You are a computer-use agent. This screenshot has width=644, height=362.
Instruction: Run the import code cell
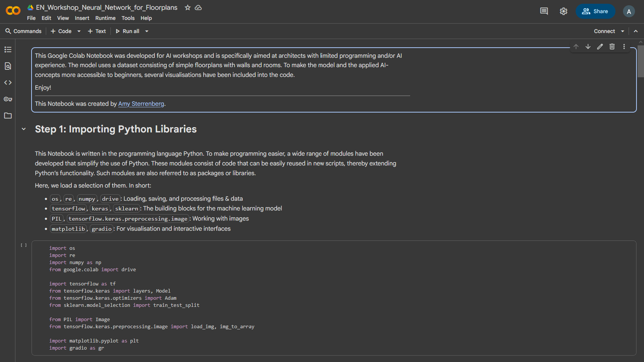click(x=24, y=245)
